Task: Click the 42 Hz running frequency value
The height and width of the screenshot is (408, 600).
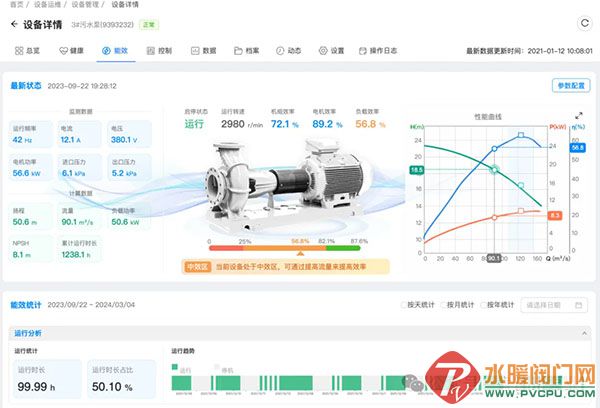Action: point(22,140)
